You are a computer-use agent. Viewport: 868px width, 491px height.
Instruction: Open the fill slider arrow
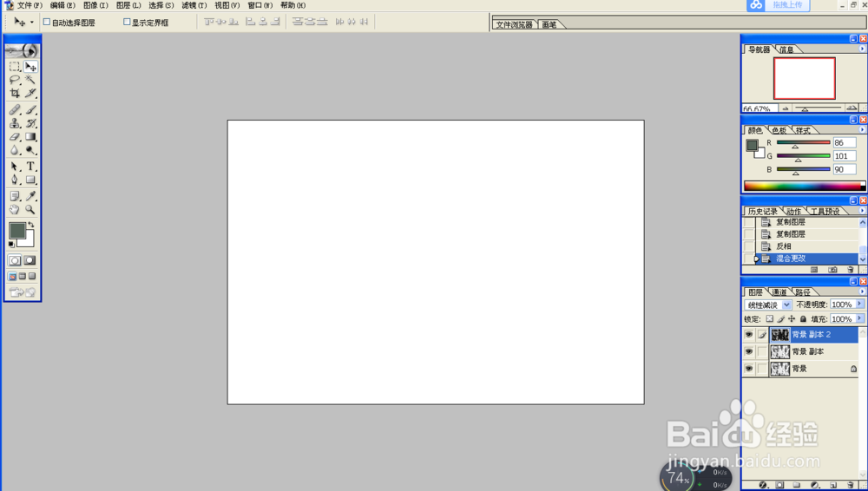click(859, 319)
